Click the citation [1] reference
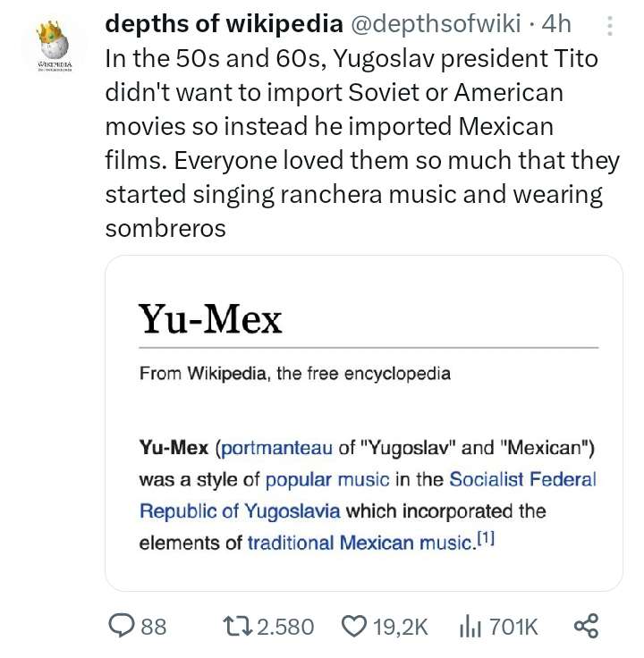Viewport: 644px width, 658px height. [x=487, y=538]
